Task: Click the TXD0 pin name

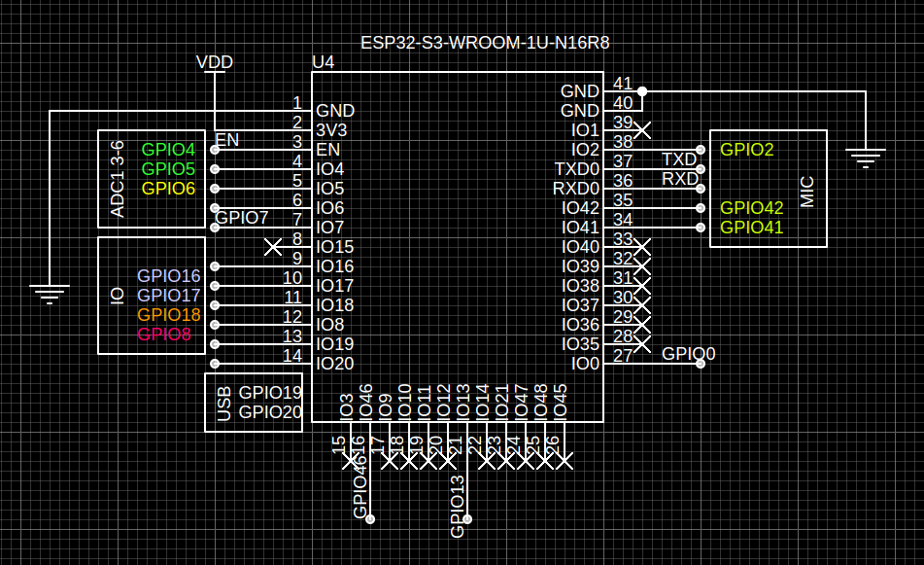Action: [x=577, y=168]
